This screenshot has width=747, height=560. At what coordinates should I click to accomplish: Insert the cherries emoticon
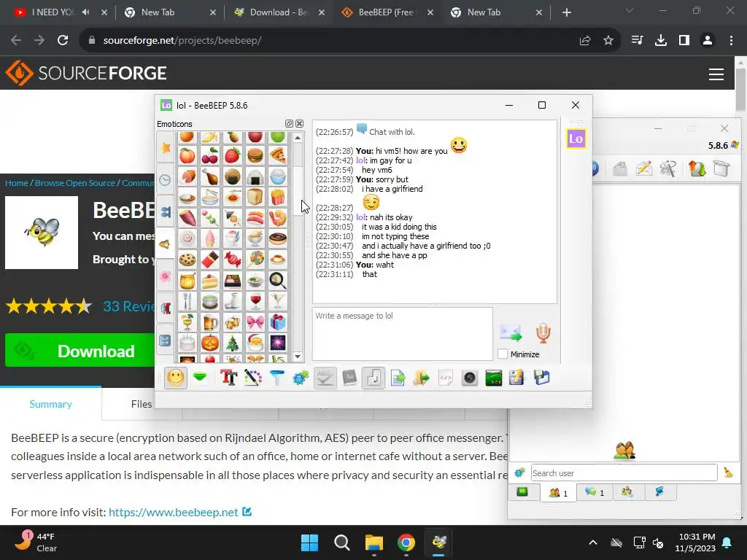(x=209, y=155)
